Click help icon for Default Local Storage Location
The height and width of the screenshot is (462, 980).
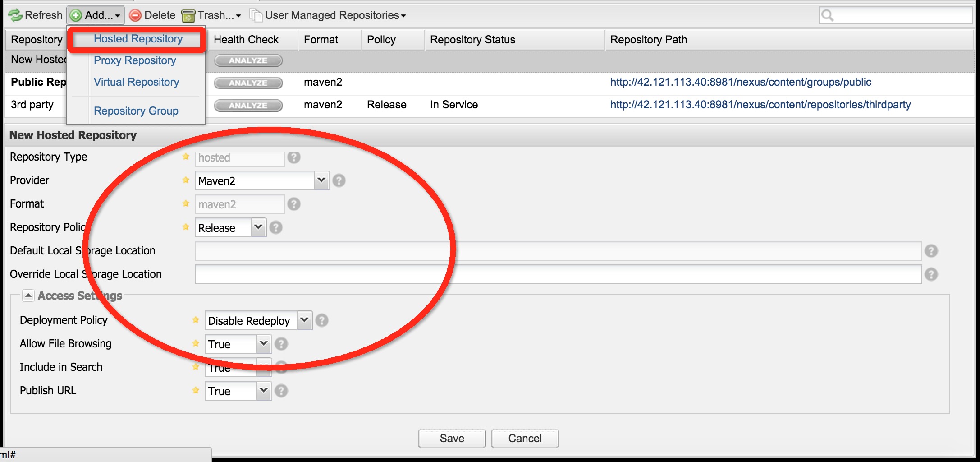pos(931,251)
